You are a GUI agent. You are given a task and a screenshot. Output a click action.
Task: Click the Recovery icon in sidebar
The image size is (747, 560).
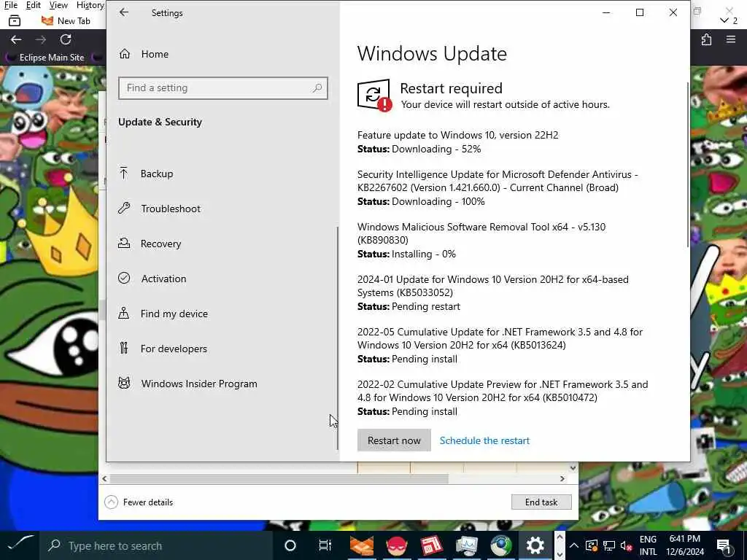point(124,244)
